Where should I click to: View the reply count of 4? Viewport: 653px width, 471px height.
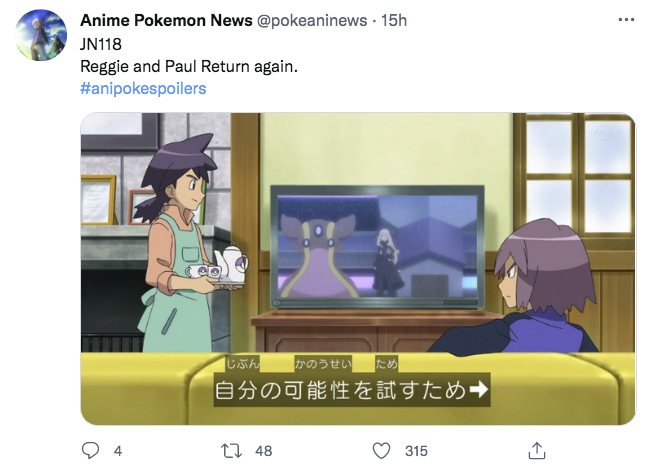click(x=118, y=451)
